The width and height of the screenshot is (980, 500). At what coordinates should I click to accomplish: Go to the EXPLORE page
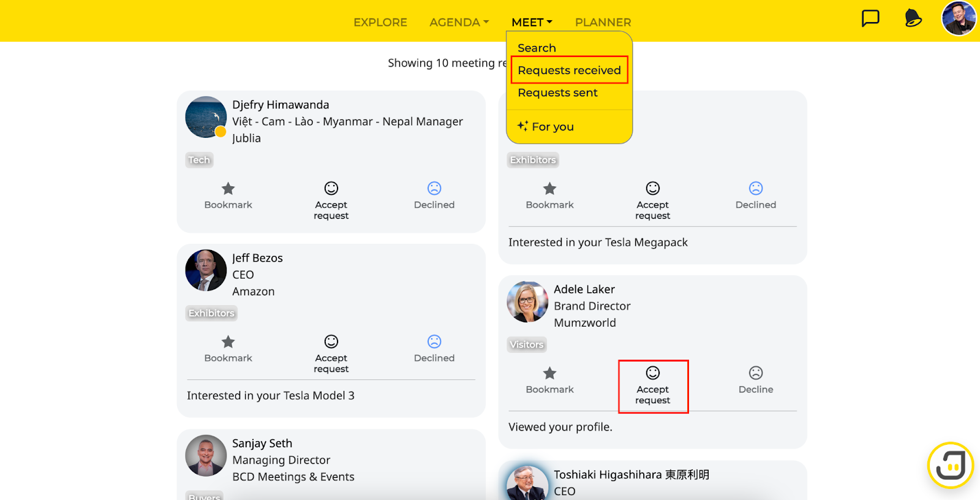(x=380, y=22)
